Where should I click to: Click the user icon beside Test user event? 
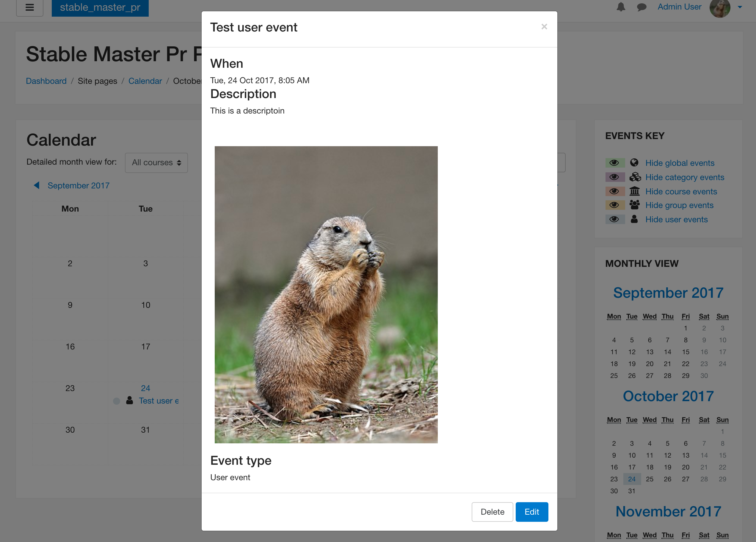pos(130,401)
